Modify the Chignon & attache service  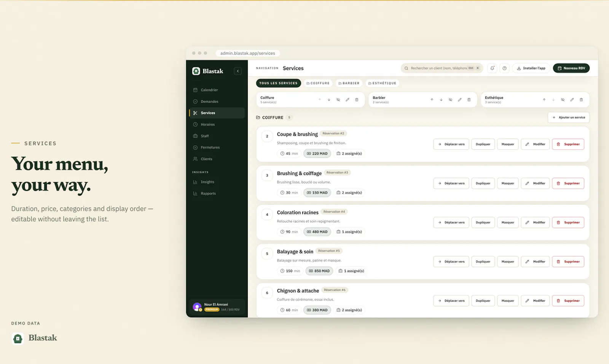coord(535,301)
